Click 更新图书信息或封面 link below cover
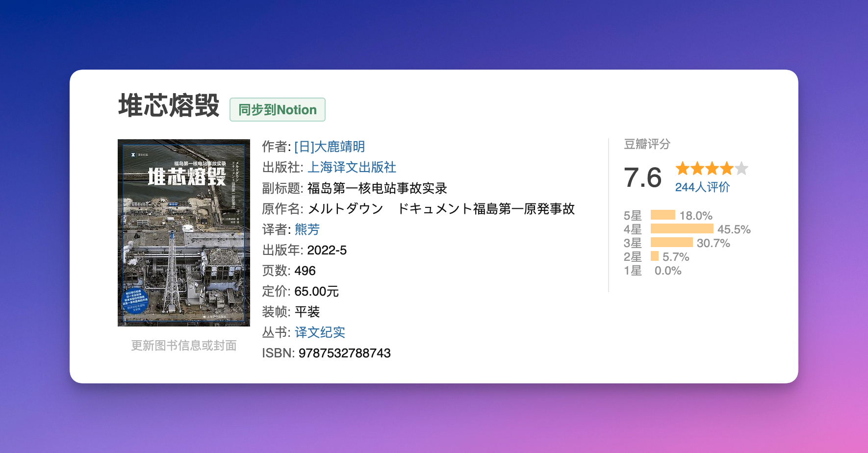 click(184, 346)
